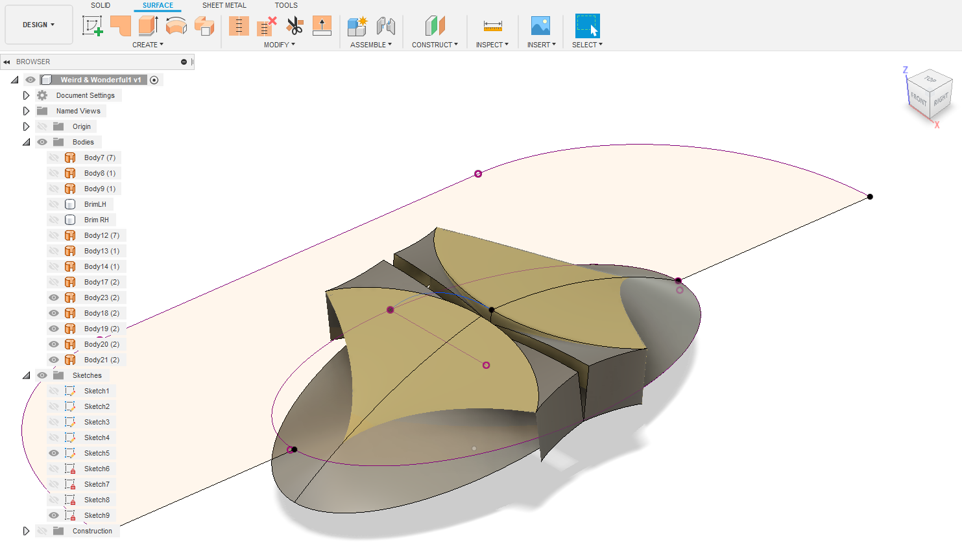Hide Sketch9 using its eye icon
The height and width of the screenshot is (560, 962).
[x=54, y=515]
